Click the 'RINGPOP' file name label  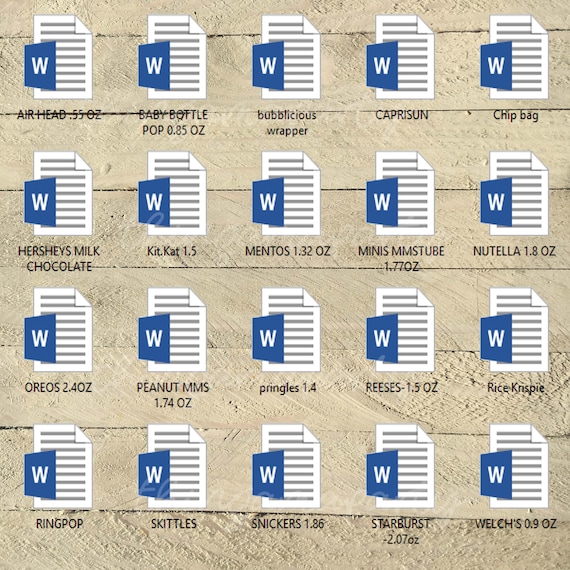[60, 524]
